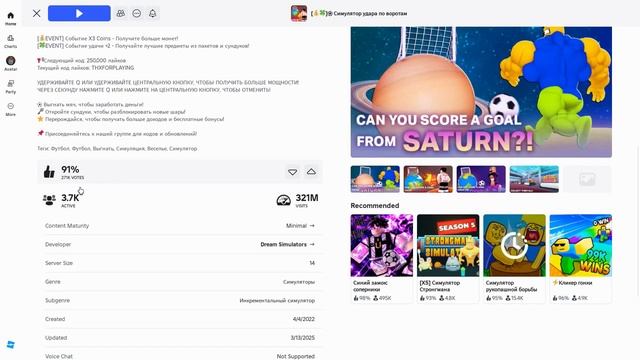The height and width of the screenshot is (360, 640).
Task: Vote up with the like arrow
Action: [311, 172]
